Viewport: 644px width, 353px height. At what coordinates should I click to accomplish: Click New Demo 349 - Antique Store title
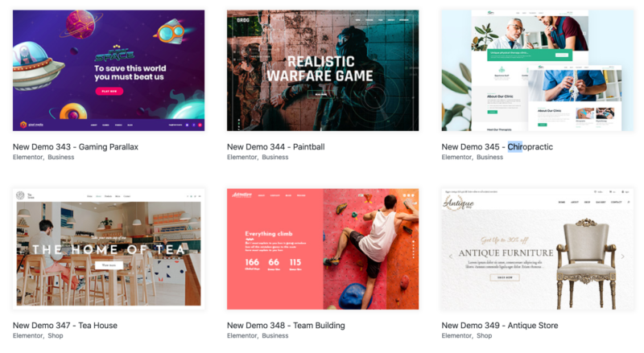point(499,326)
